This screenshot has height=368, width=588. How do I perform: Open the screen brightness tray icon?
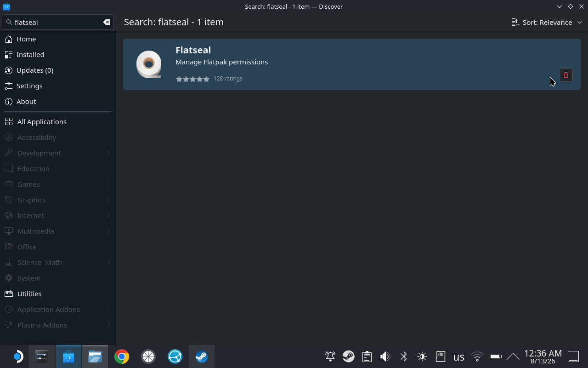(x=422, y=356)
